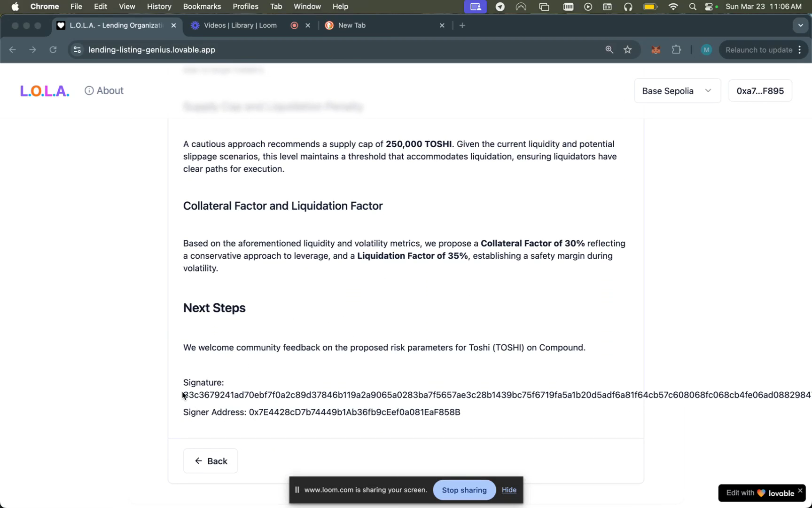The height and width of the screenshot is (508, 812).
Task: Open the Help menu
Action: [x=340, y=7]
